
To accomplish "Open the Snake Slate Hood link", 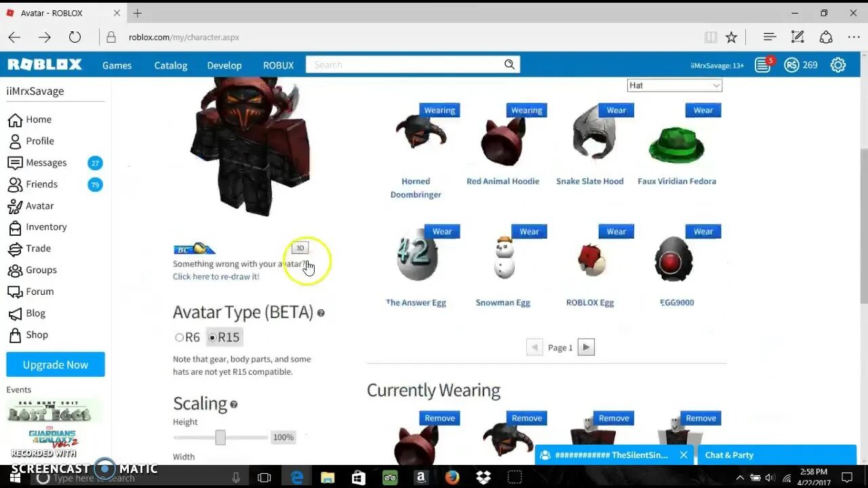I will 590,181.
